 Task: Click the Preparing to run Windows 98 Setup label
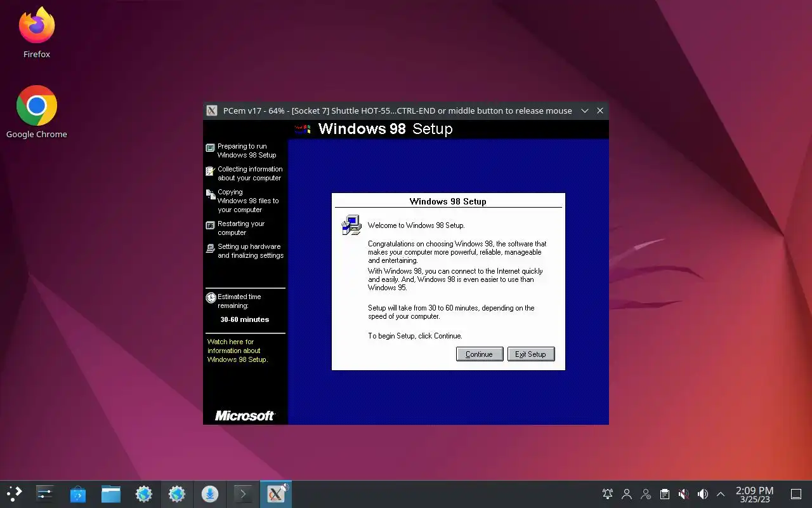(x=247, y=150)
